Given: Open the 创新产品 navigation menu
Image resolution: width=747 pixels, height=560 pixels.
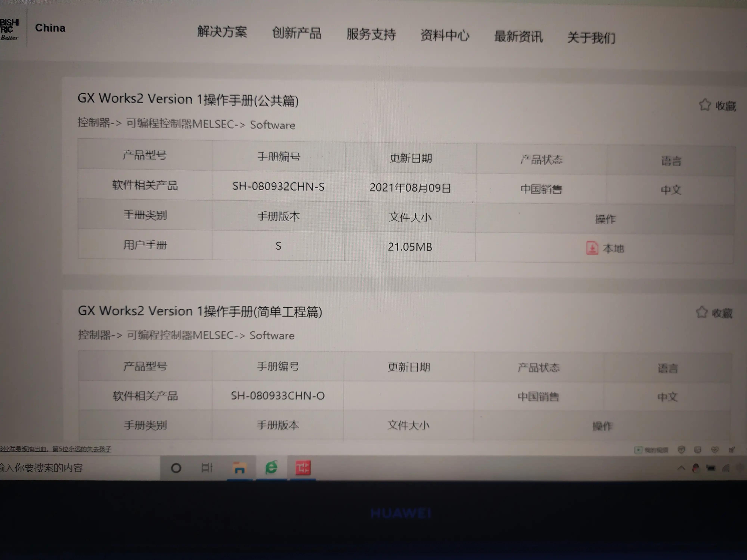Looking at the screenshot, I should [x=297, y=33].
